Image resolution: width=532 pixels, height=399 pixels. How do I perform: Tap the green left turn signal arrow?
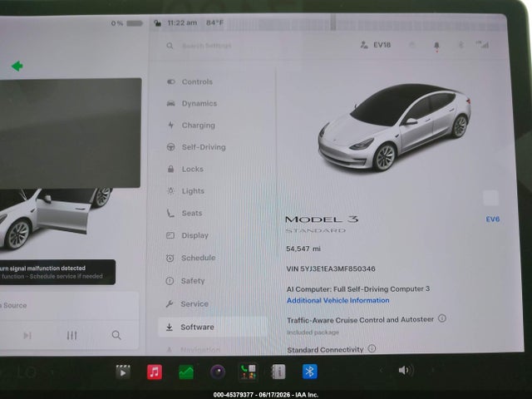point(17,66)
